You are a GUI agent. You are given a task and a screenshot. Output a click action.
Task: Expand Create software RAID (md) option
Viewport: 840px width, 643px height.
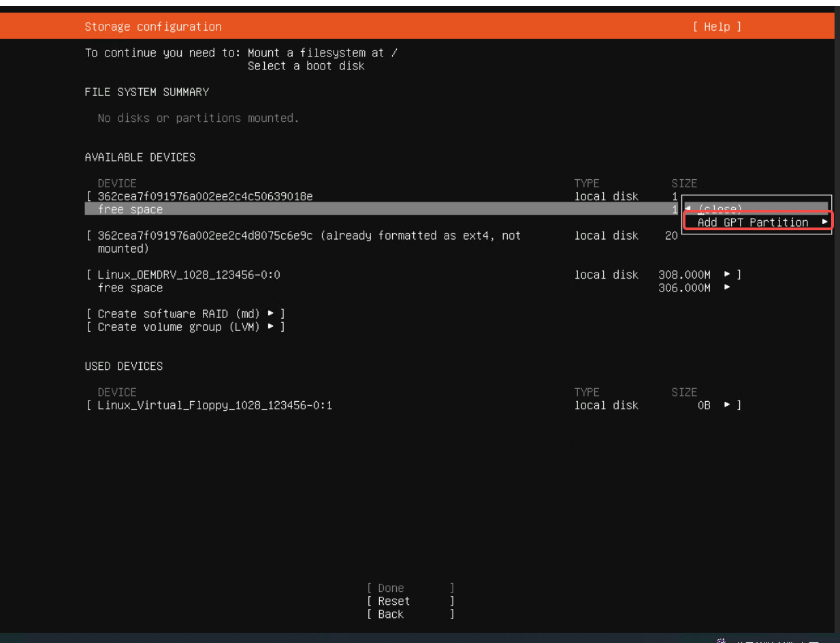click(178, 314)
